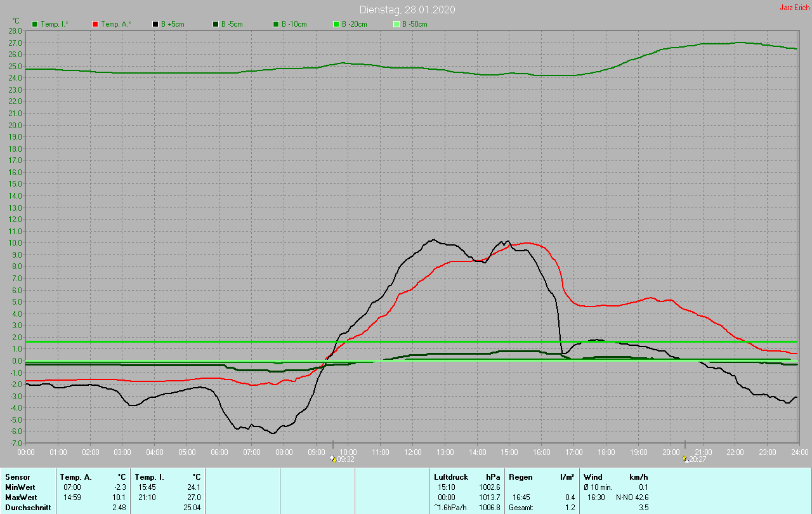Click the 12:00 label on the time axis

pos(413,452)
